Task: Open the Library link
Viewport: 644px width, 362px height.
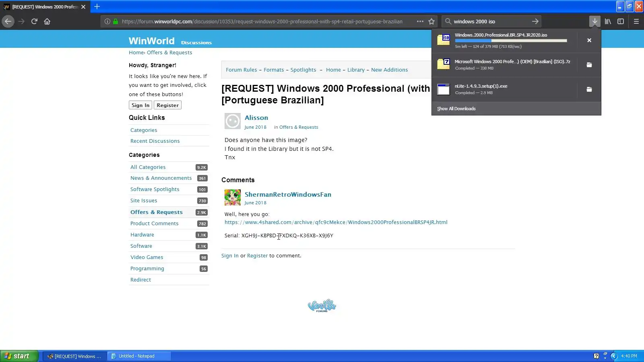Action: point(356,70)
